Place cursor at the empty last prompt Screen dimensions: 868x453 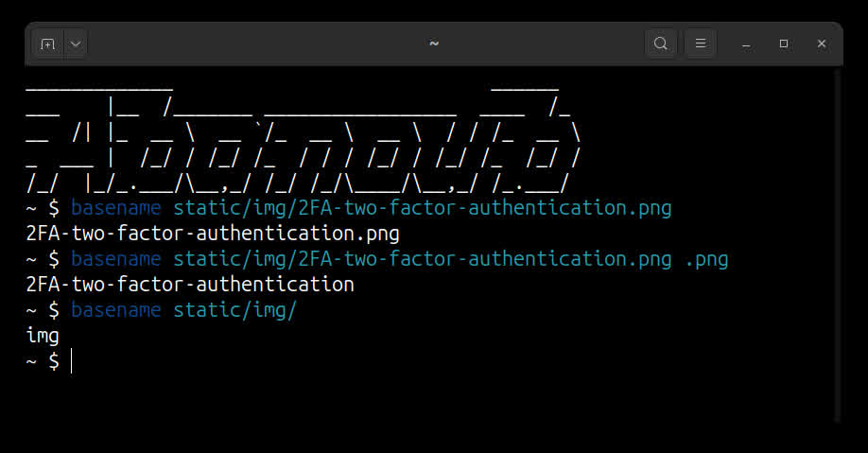pos(72,360)
